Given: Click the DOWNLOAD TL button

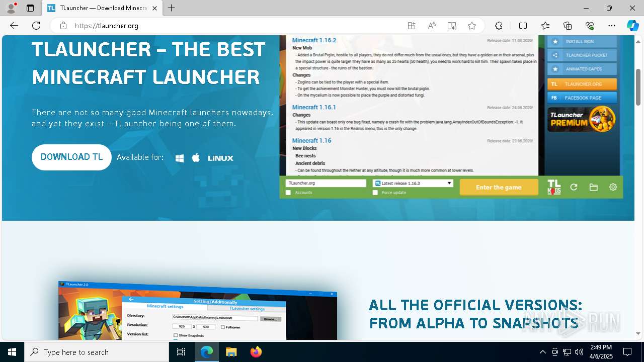Looking at the screenshot, I should (71, 157).
